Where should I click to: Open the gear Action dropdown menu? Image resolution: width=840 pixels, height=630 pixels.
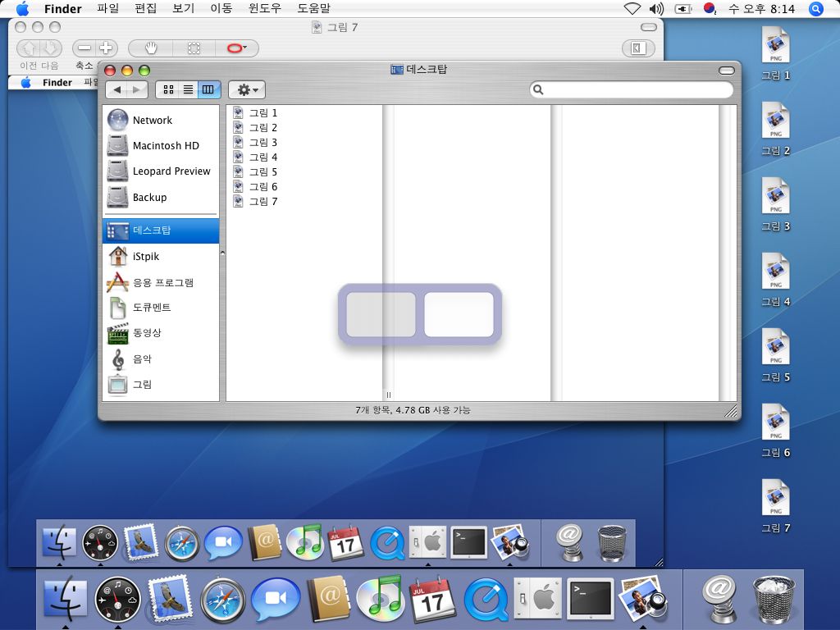pyautogui.click(x=247, y=89)
